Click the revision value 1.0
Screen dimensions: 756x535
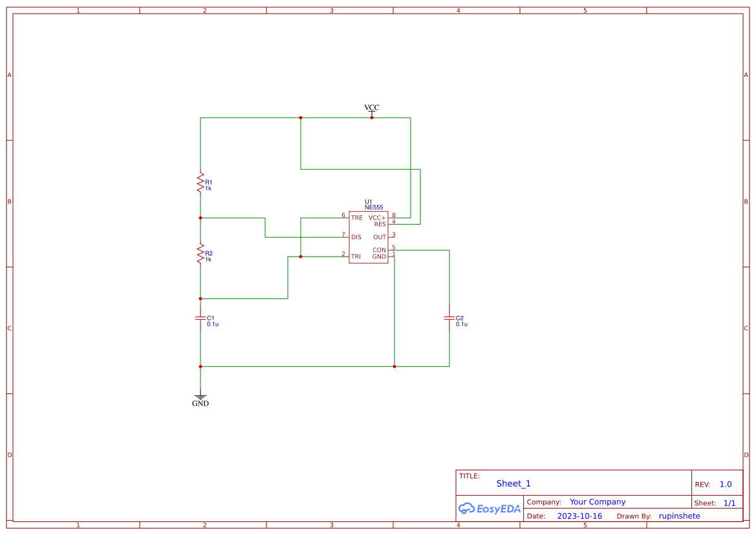[726, 484]
